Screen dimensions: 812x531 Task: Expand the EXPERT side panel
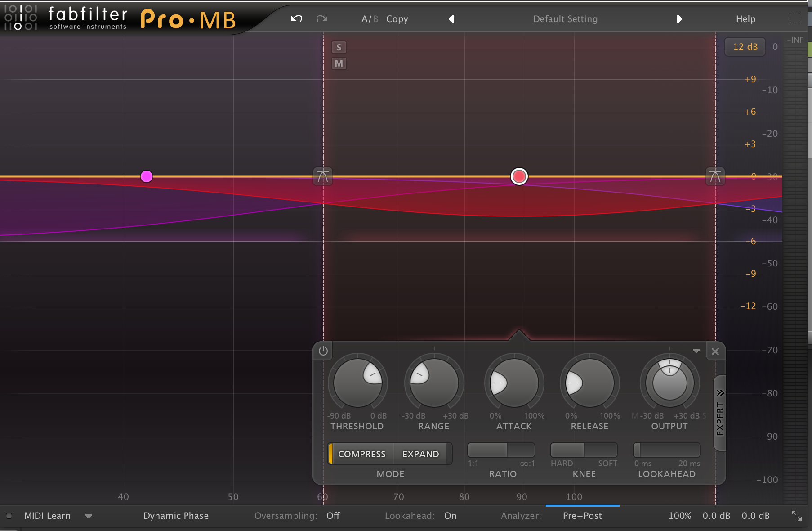(720, 413)
